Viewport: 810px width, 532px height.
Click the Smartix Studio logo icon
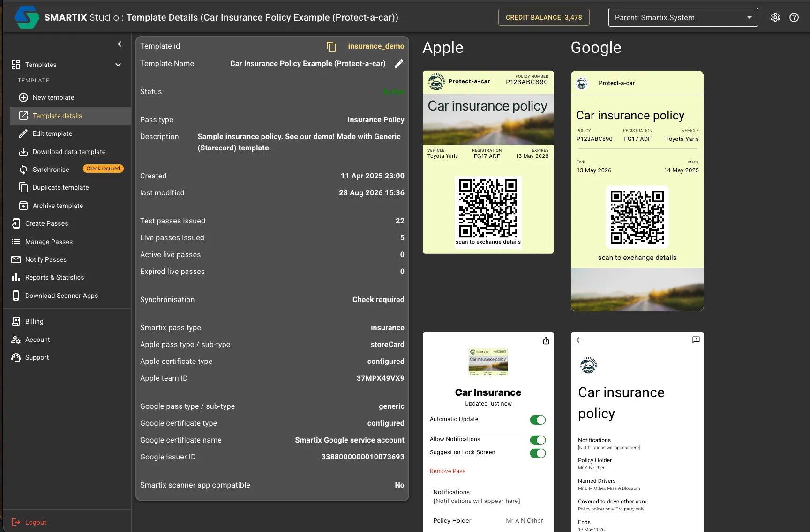coord(27,17)
